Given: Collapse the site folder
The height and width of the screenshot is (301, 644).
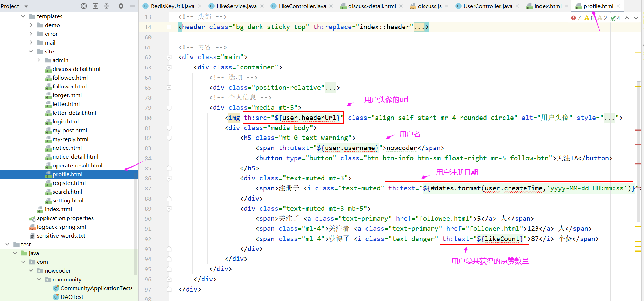Looking at the screenshot, I should coord(31,51).
